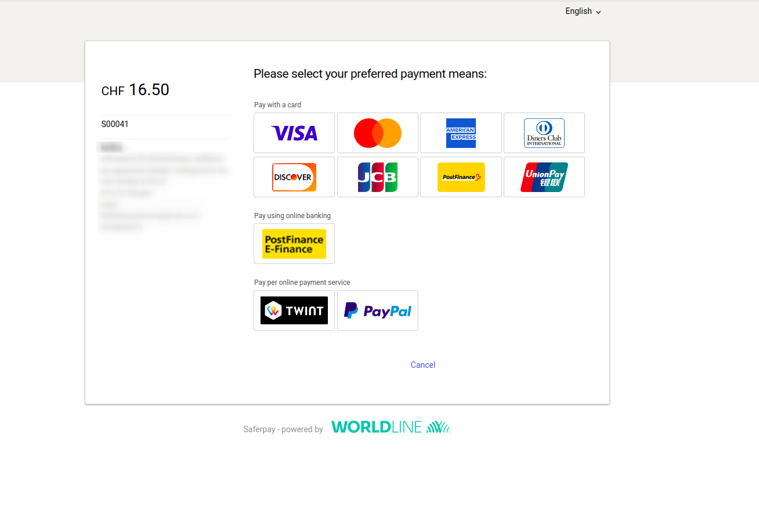Pay with PostFinance E-Finance online banking
Viewport: 759px width, 532px height.
click(294, 244)
